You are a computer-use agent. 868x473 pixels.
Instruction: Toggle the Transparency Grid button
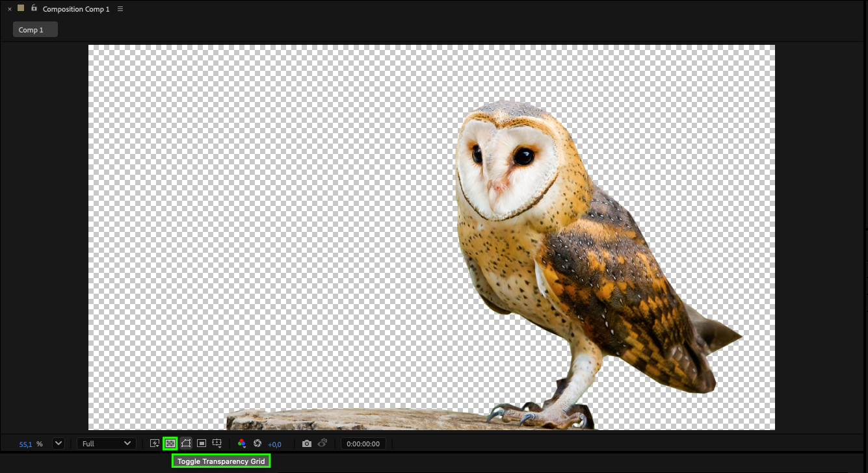[x=170, y=444]
